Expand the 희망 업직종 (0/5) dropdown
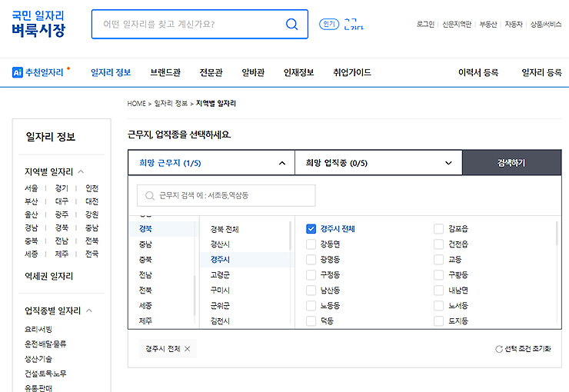Image resolution: width=569 pixels, height=392 pixels. coord(378,163)
